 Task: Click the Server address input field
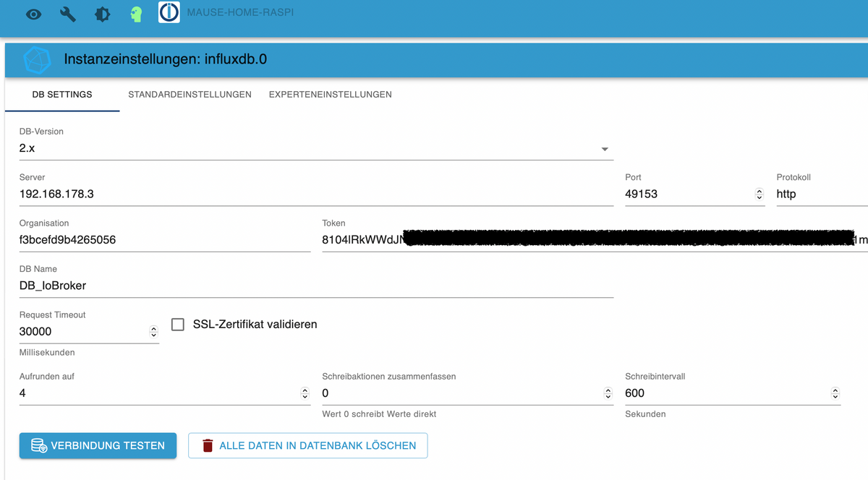click(x=316, y=194)
